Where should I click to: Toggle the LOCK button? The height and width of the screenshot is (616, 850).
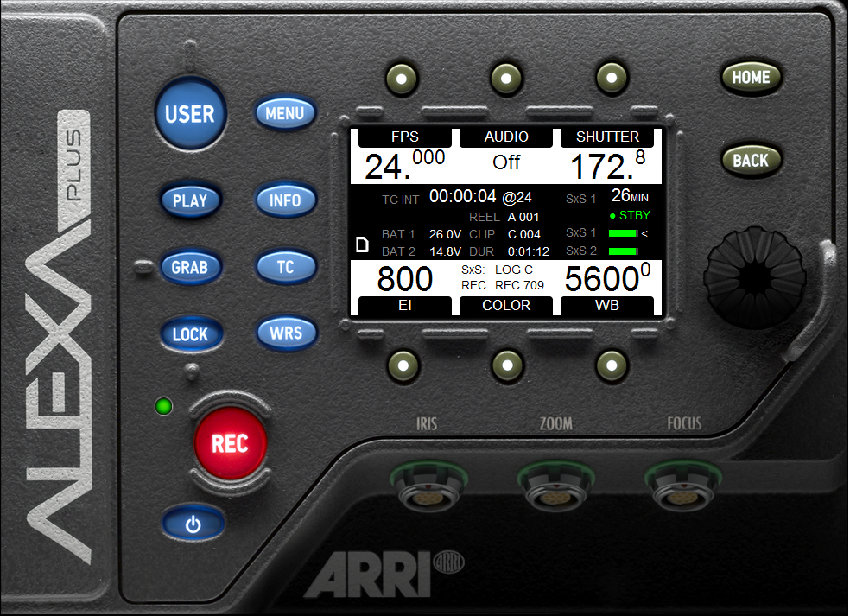point(190,334)
